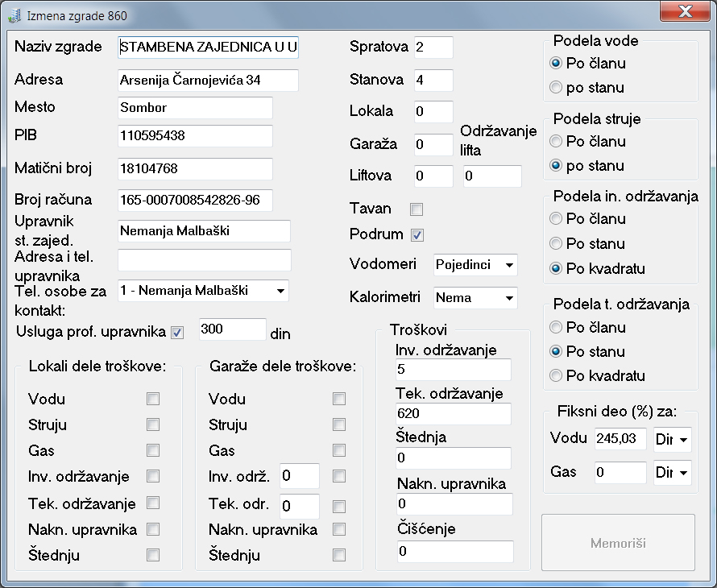This screenshot has width=717, height=588.
Task: Check Štednju under Lokali dele troškove
Action: (x=153, y=555)
